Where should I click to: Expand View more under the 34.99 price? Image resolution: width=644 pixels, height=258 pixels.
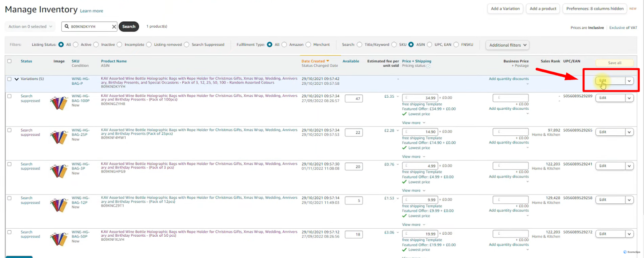point(413,123)
